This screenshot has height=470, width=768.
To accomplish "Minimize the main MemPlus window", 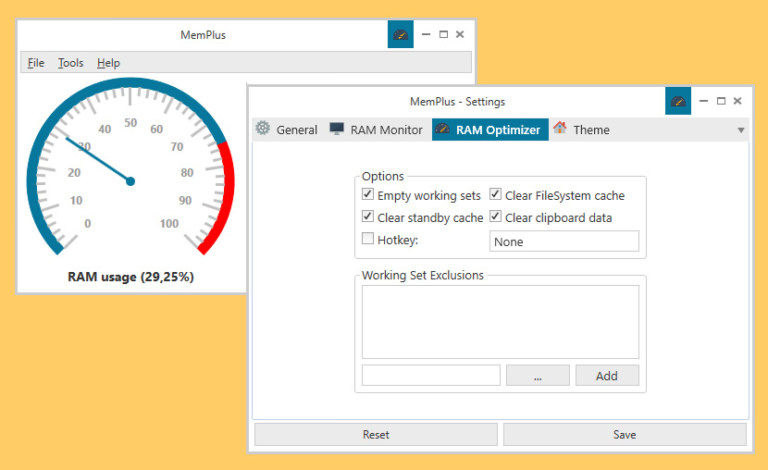I will click(426, 34).
